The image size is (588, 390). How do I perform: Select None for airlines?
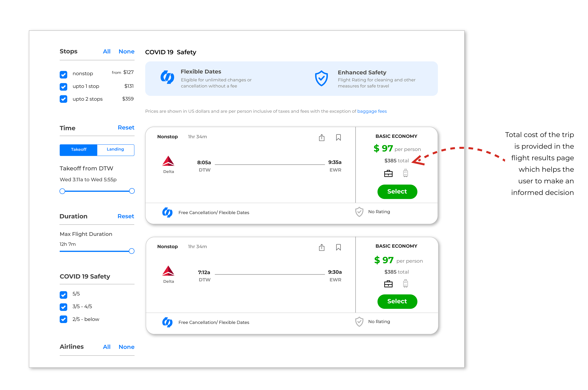coord(126,347)
